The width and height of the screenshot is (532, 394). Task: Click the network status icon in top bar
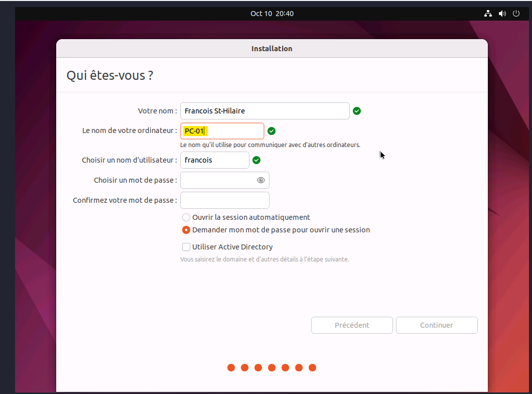pyautogui.click(x=488, y=14)
